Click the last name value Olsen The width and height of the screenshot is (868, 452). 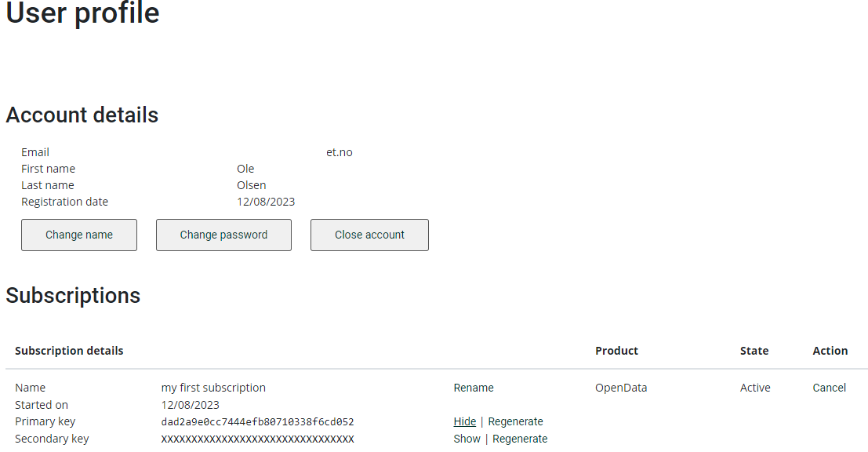tap(252, 185)
